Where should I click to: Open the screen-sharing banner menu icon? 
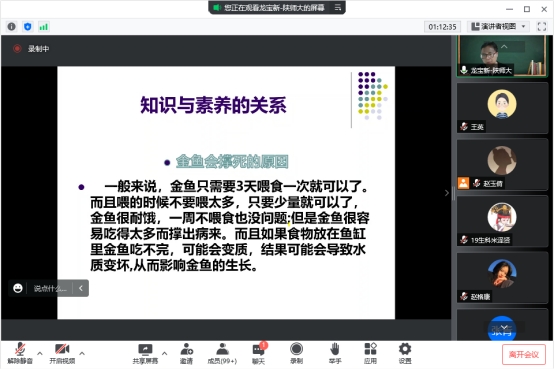point(338,7)
